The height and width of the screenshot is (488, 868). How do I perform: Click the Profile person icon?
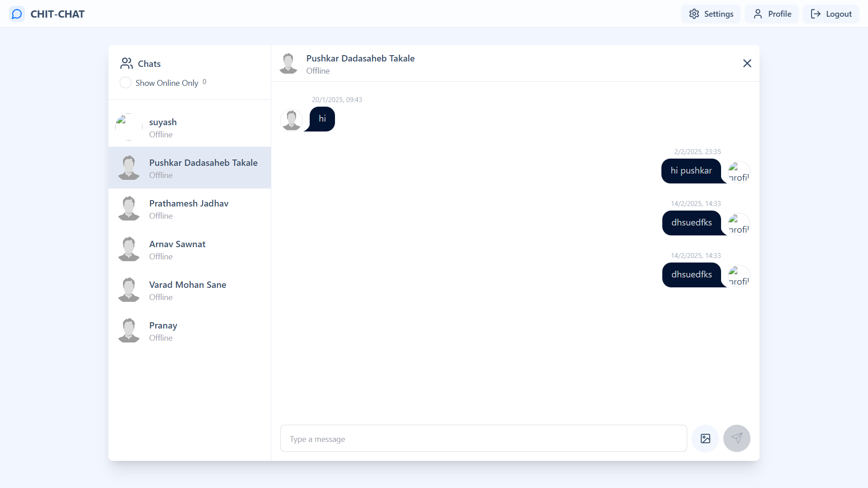click(758, 14)
